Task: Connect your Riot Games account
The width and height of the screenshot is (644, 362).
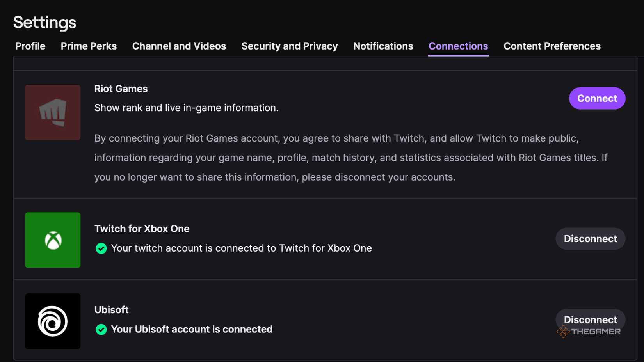Action: (x=597, y=98)
